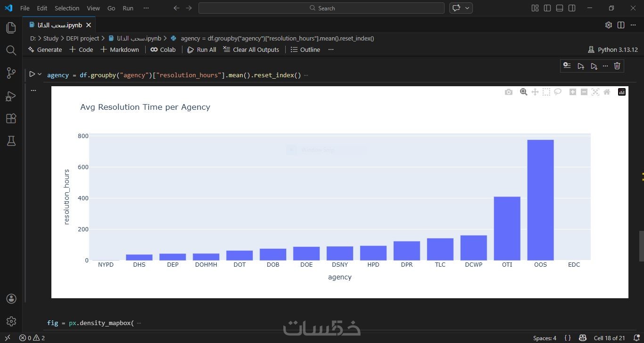Open the Edit menu
Viewport: 644px width, 343px height.
(42, 8)
